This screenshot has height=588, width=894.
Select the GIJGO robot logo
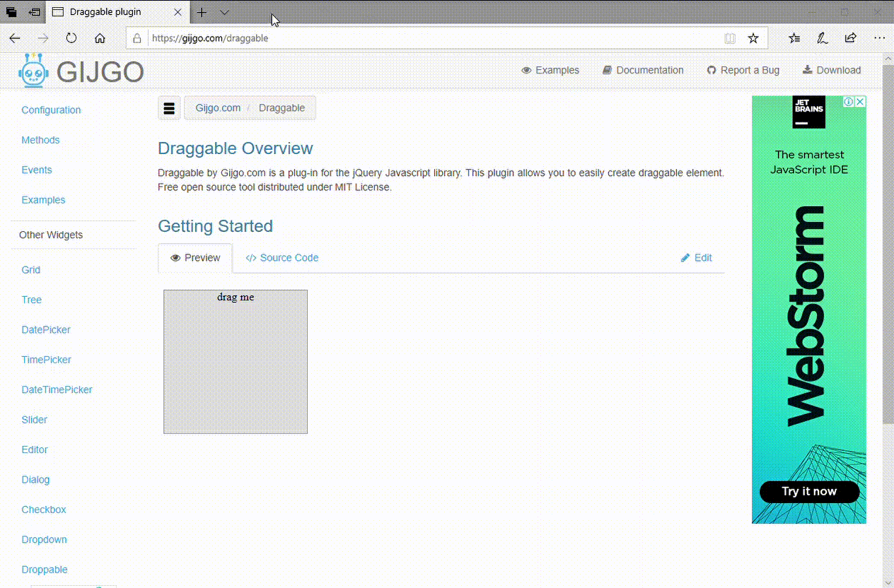pyautogui.click(x=33, y=71)
